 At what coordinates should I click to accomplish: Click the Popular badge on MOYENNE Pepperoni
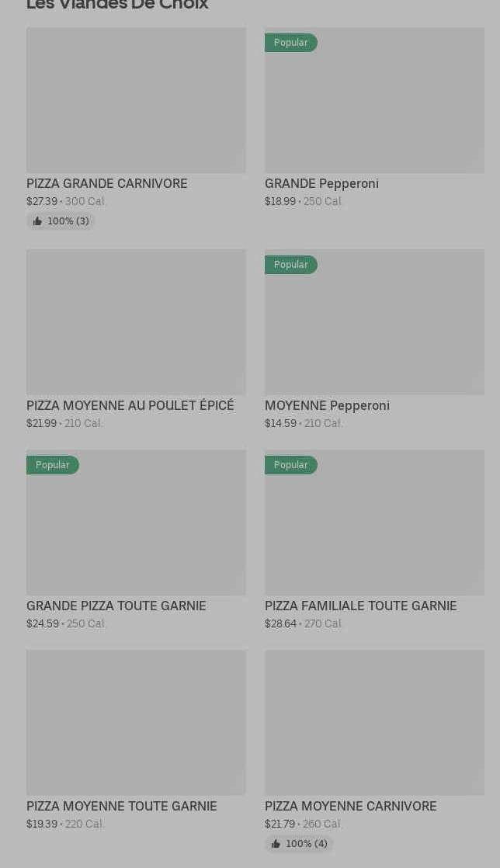pos(290,265)
